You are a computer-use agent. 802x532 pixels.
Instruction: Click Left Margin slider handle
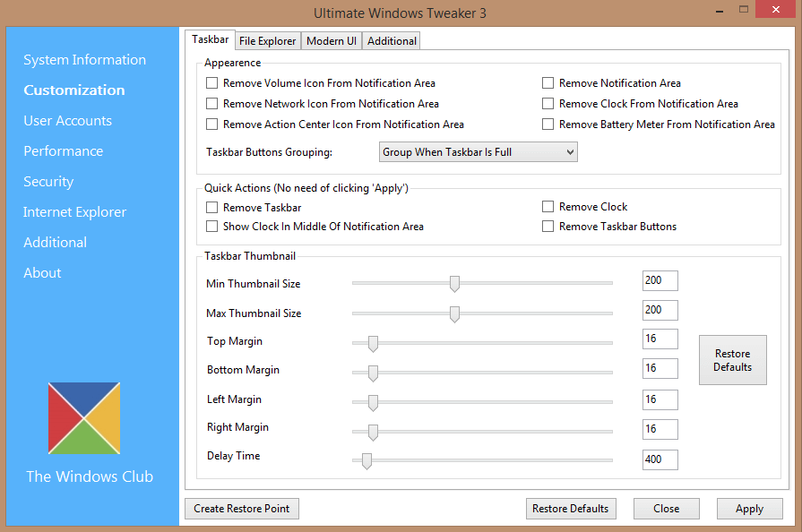373,403
